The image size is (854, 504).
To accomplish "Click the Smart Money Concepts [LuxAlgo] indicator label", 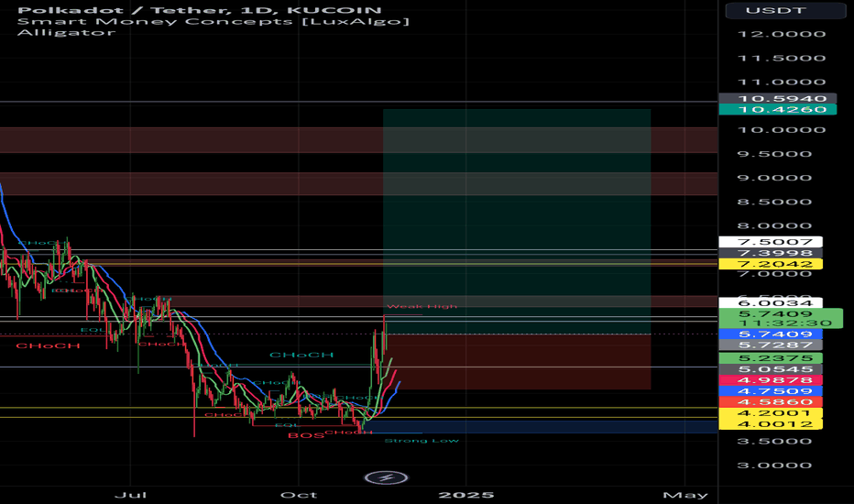I will click(x=213, y=22).
